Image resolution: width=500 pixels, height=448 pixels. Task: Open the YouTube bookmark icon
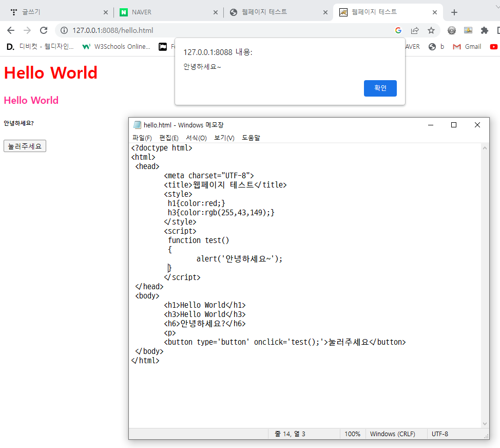click(x=494, y=47)
